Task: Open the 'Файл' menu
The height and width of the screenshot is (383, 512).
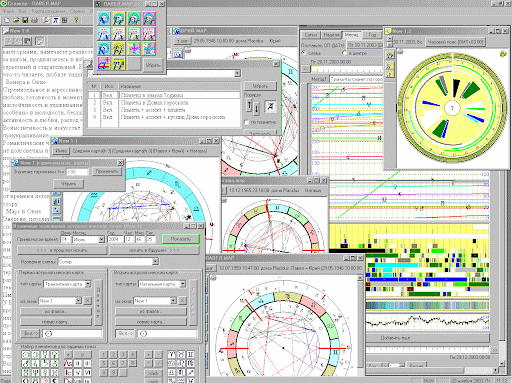Action: (x=8, y=11)
